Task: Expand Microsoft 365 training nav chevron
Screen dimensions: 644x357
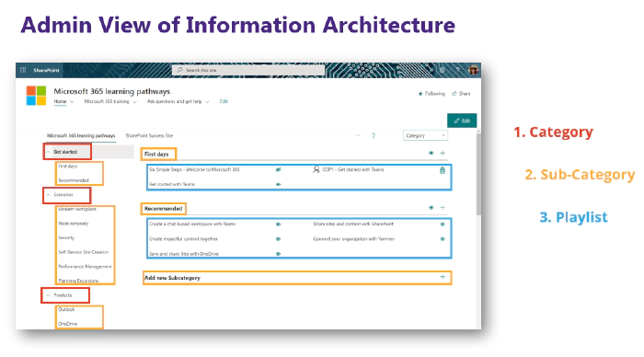Action: (134, 102)
